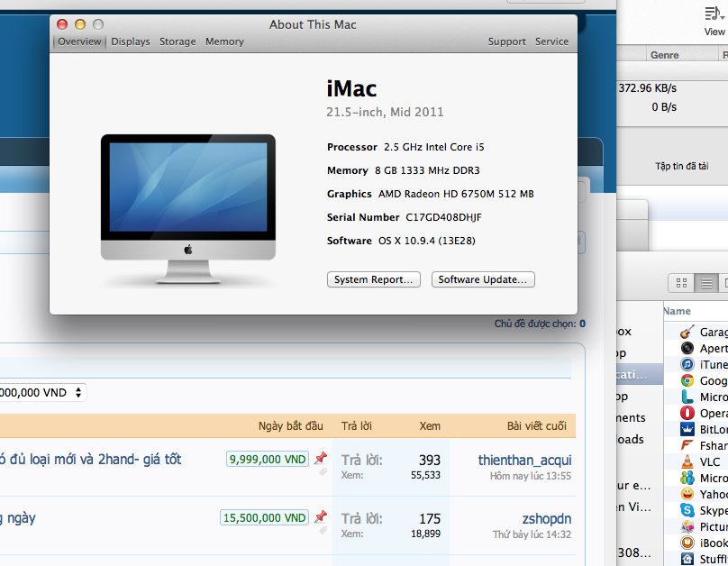728x566 pixels.
Task: Click the 9,999,000 VND price tag
Action: click(268, 460)
